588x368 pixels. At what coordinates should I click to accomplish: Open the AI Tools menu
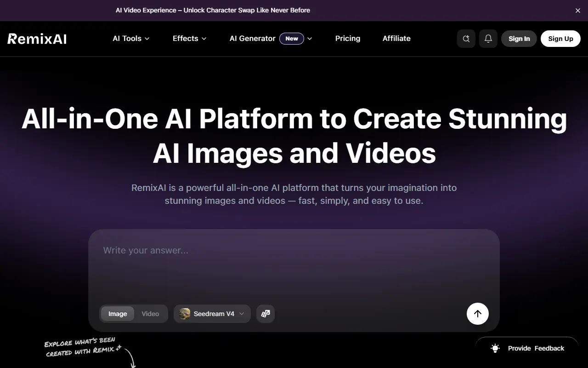click(131, 39)
